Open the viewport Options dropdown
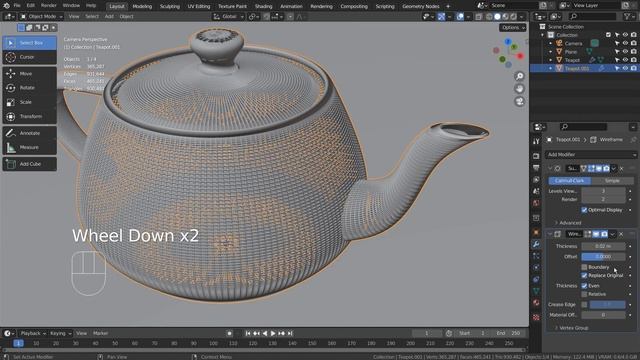Screen dimensions: 640x360 click(x=513, y=27)
